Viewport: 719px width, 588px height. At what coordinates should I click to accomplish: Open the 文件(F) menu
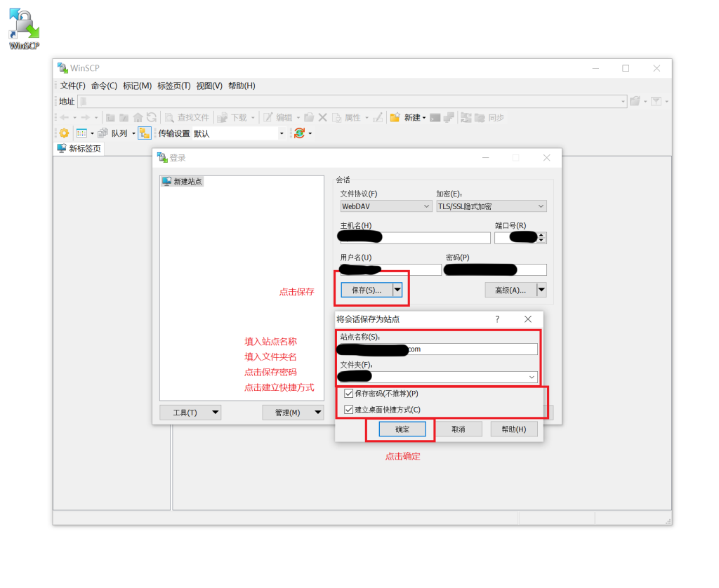[72, 86]
